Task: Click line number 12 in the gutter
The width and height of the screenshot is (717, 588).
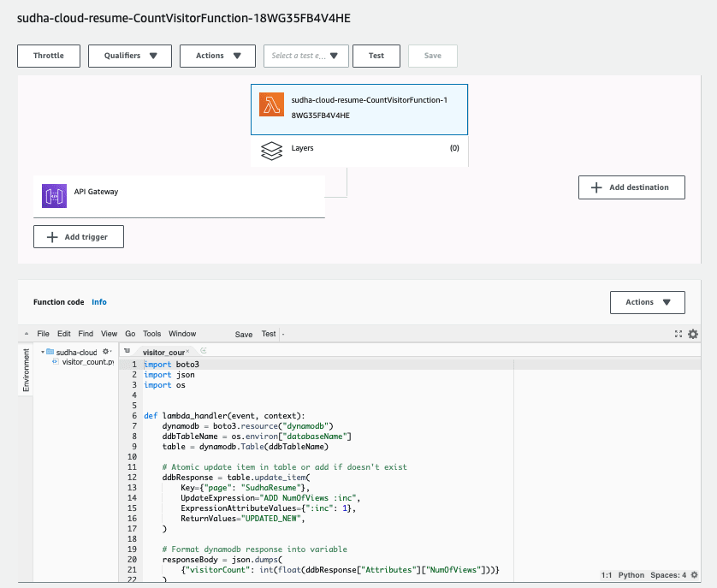Action: click(132, 478)
